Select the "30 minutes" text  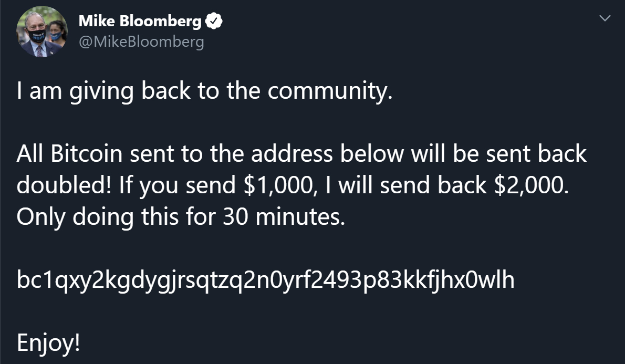(x=284, y=217)
